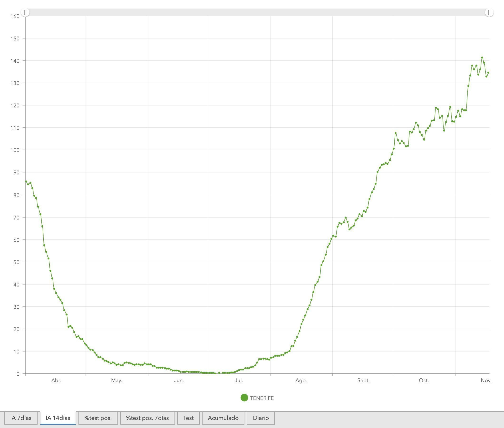
Task: Click the Jul. x-axis label
Action: coord(239,380)
